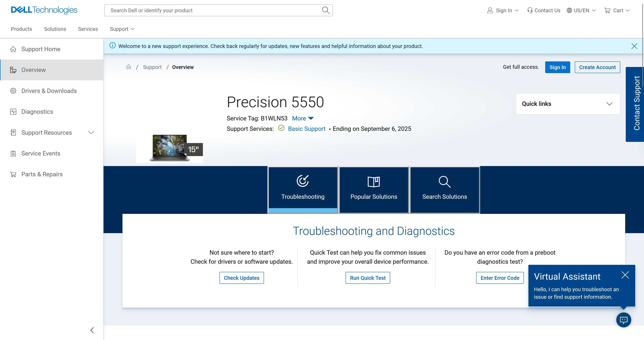Image resolution: width=644 pixels, height=340 pixels.
Task: Collapse the left sidebar with arrow icon
Action: (92, 330)
